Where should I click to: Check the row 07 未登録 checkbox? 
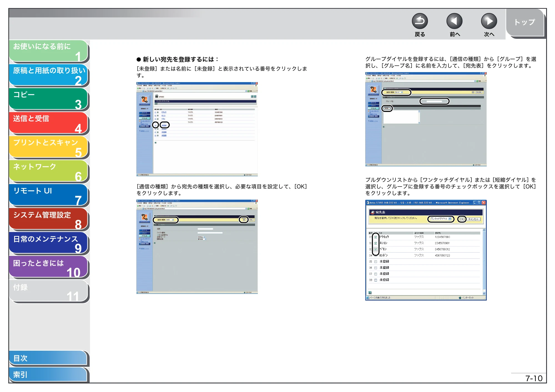[376, 274]
